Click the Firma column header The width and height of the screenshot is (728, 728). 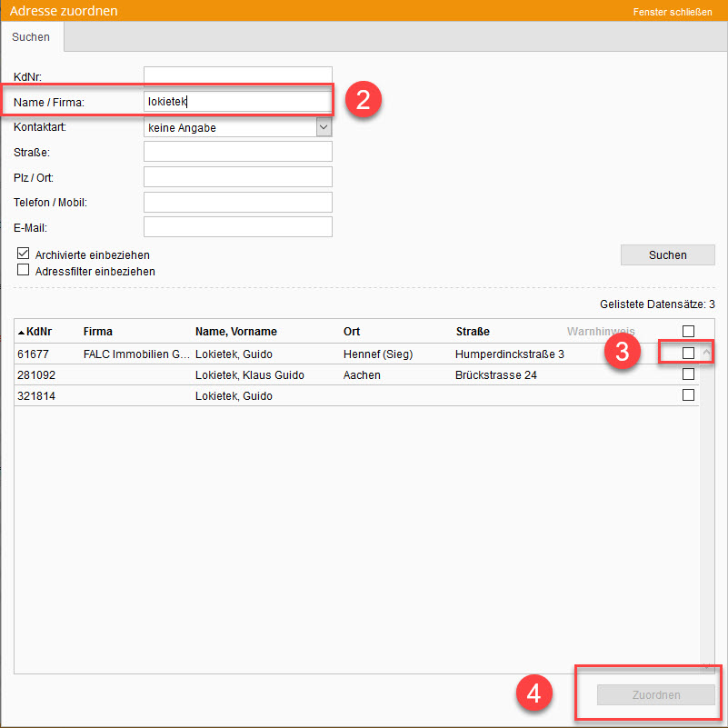tap(98, 332)
